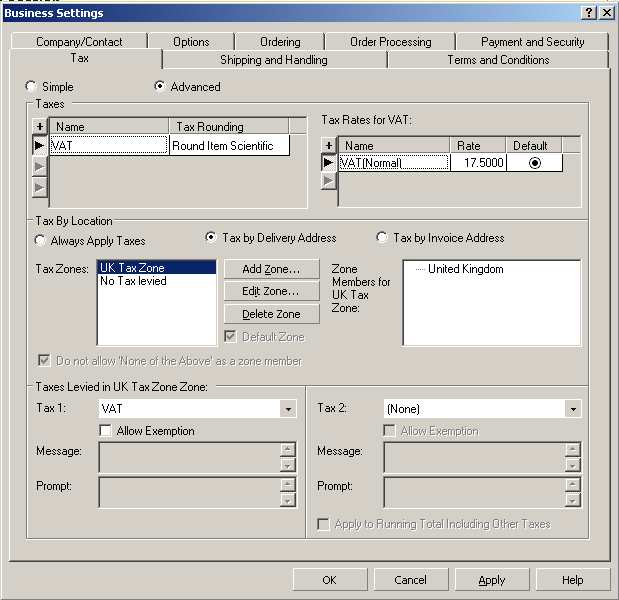Screen dimensions: 619x600
Task: Select the Simple tax mode radio button
Action: coord(32,87)
